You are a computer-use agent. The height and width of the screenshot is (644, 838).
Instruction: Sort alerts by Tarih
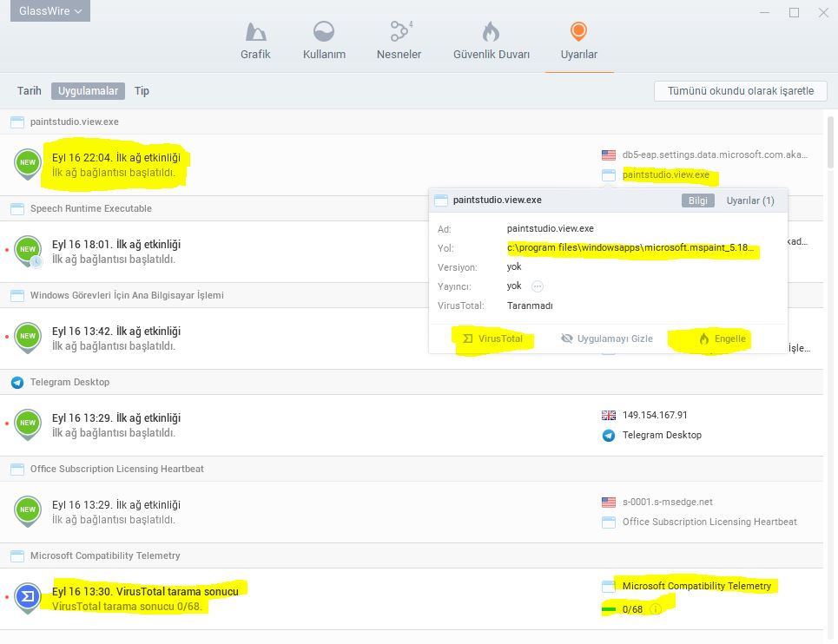pyautogui.click(x=29, y=91)
